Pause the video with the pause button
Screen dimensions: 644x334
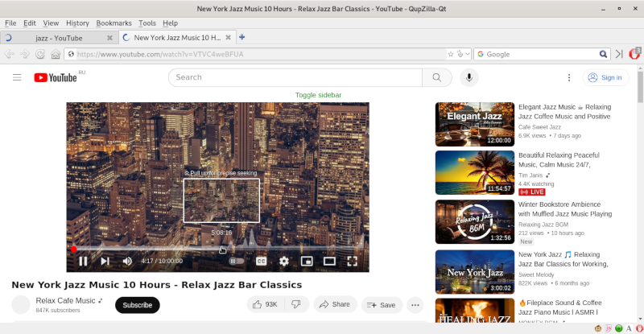point(83,261)
